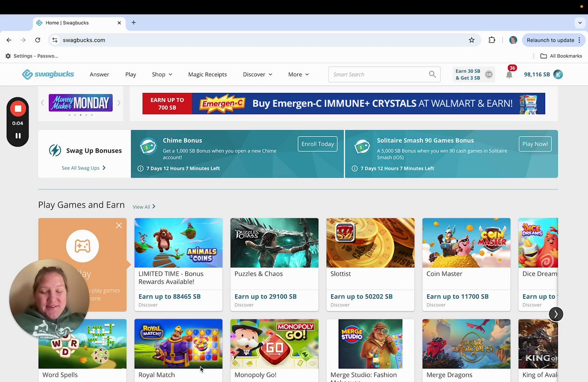Click the Chrome profile picture
This screenshot has height=382, width=588.
(x=513, y=40)
